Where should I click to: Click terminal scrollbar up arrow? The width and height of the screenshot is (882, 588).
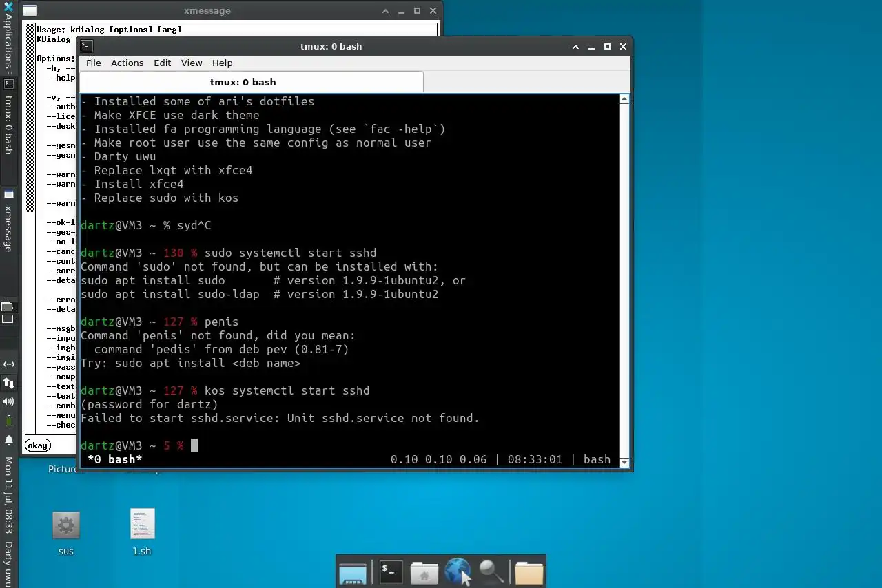(x=624, y=99)
